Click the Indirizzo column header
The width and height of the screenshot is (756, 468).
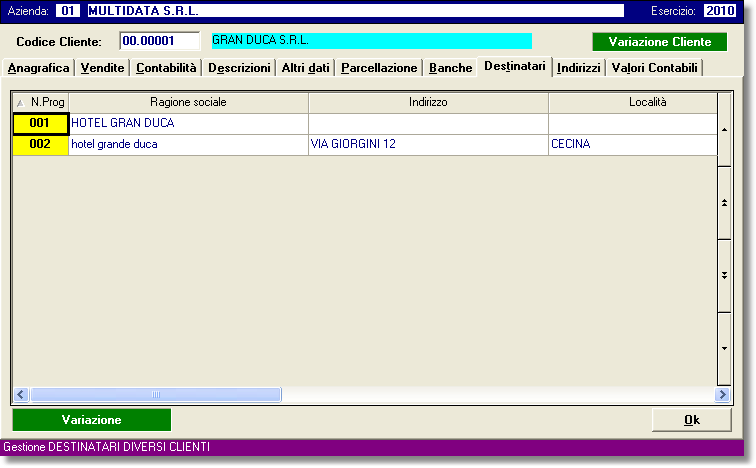pos(428,102)
